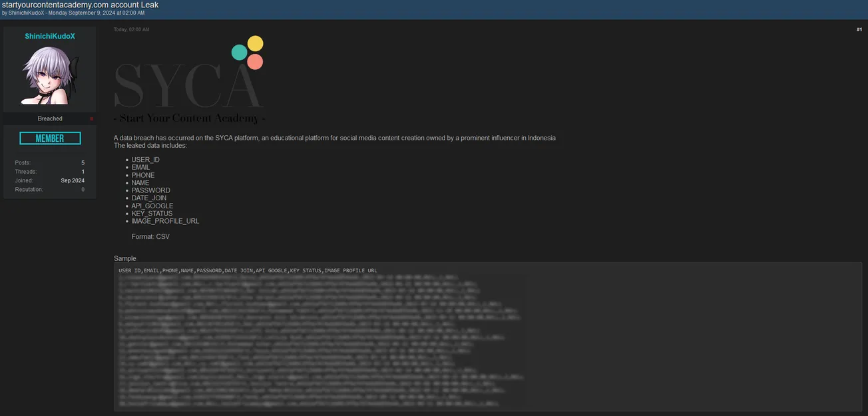
Task: Click author name in thread header byline
Action: coord(26,13)
